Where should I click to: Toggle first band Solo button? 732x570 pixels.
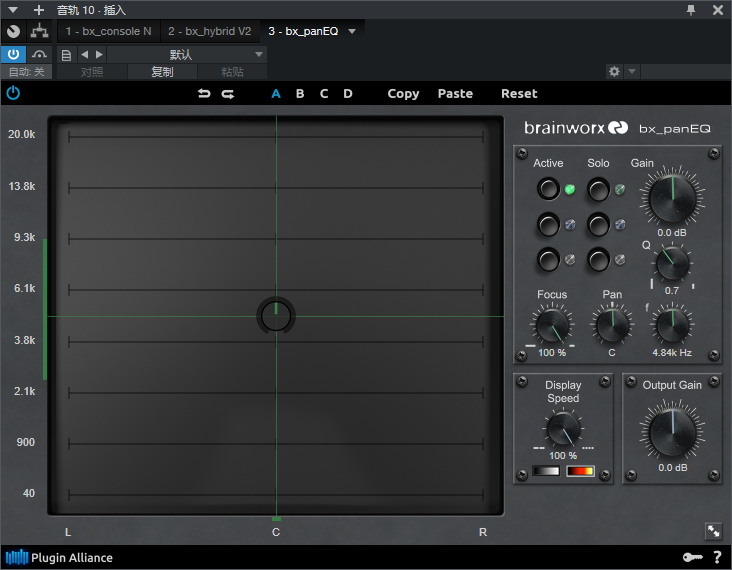(598, 189)
